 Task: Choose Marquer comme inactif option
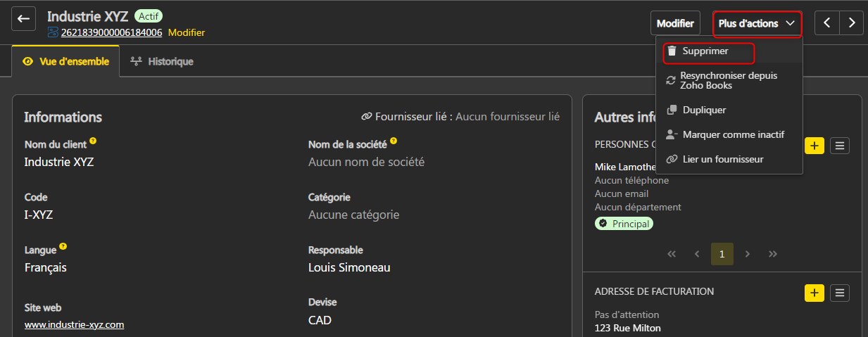pos(733,134)
